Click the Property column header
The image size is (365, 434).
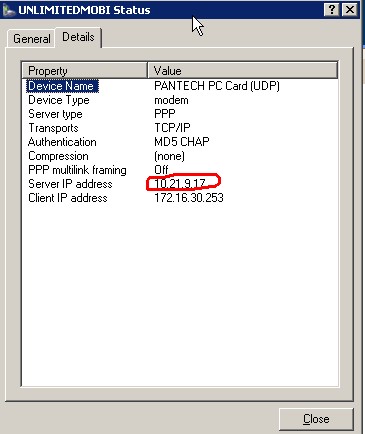coord(85,70)
